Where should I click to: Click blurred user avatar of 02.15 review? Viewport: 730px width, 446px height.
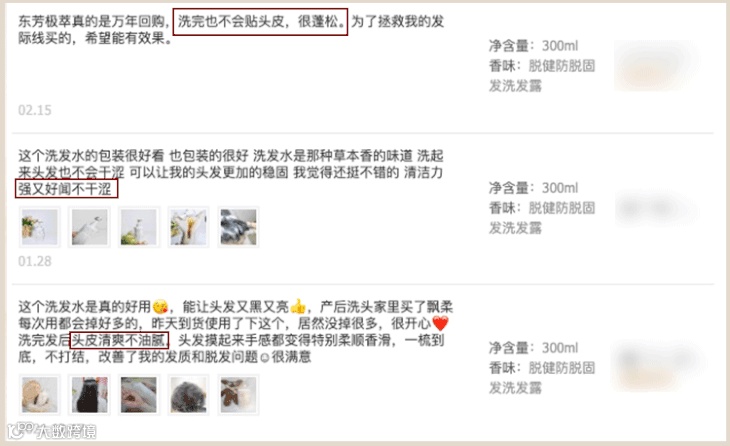coord(656,65)
